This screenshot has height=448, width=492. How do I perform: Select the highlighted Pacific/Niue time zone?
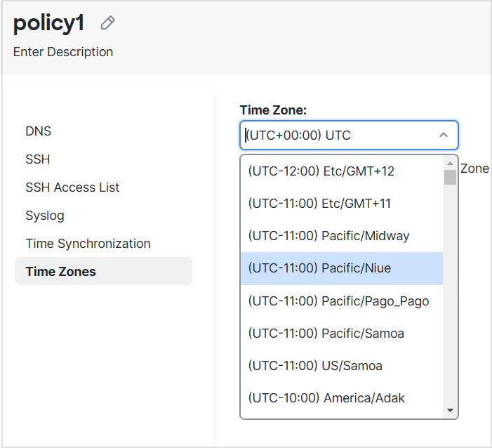[x=319, y=268]
